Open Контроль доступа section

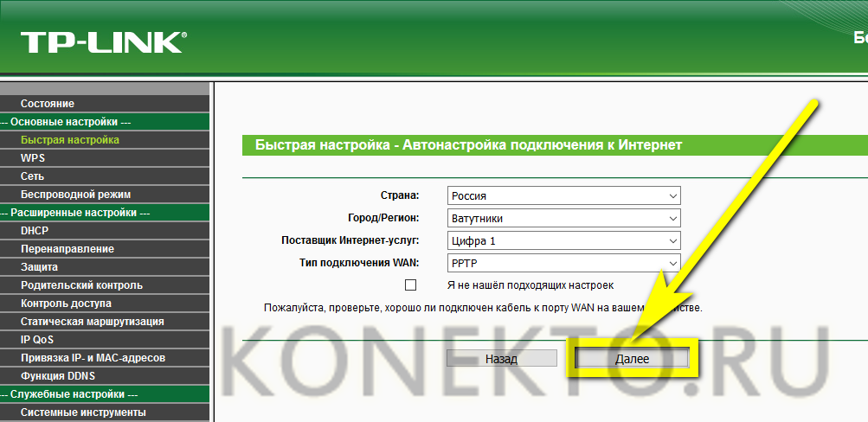click(105, 304)
